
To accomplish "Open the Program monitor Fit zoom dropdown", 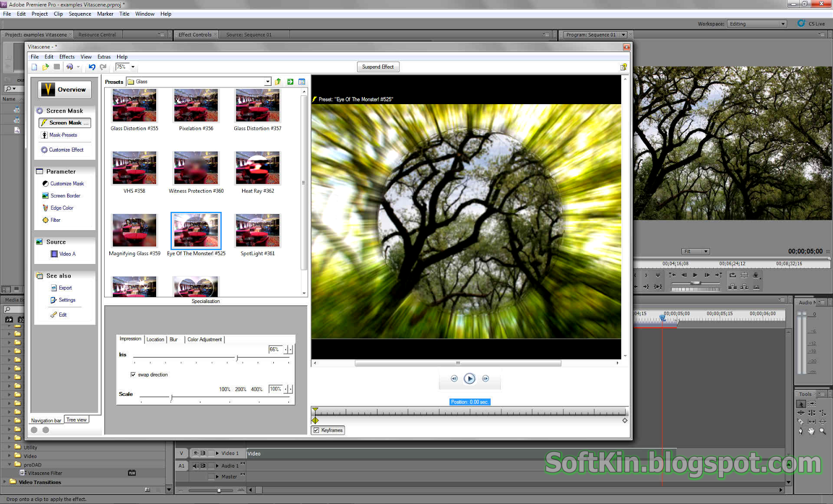I will [706, 251].
